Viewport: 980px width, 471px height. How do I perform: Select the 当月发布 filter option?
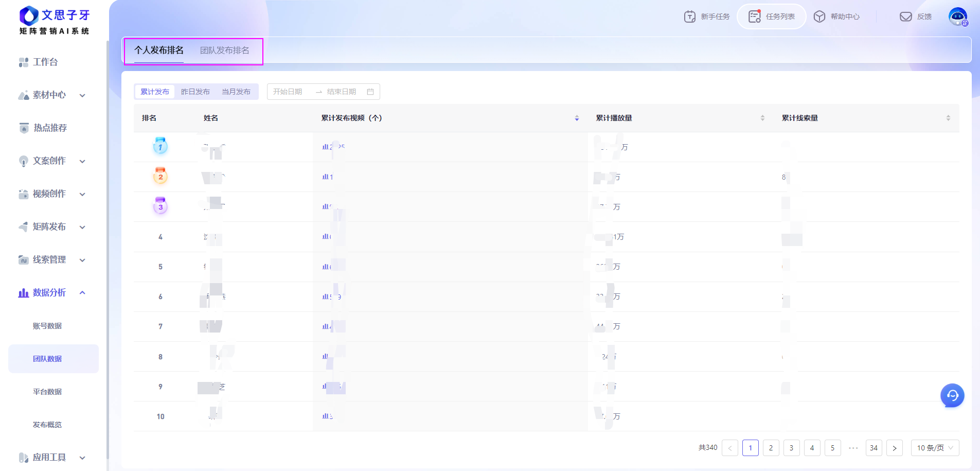coord(236,92)
